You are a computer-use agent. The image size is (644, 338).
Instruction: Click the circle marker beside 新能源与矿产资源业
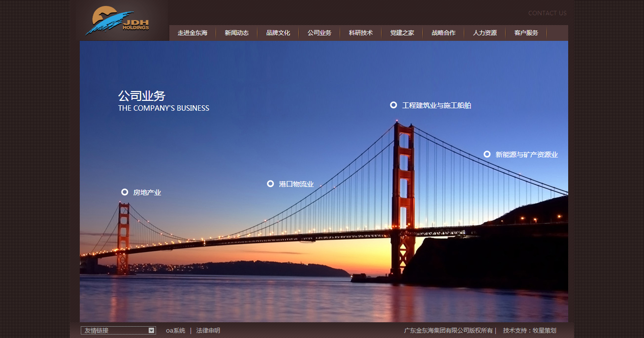pyautogui.click(x=487, y=154)
